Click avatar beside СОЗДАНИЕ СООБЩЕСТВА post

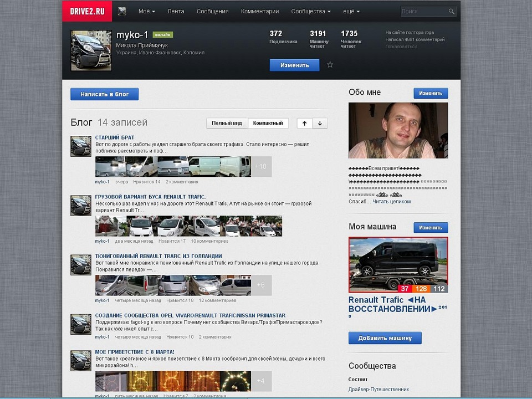click(81, 324)
